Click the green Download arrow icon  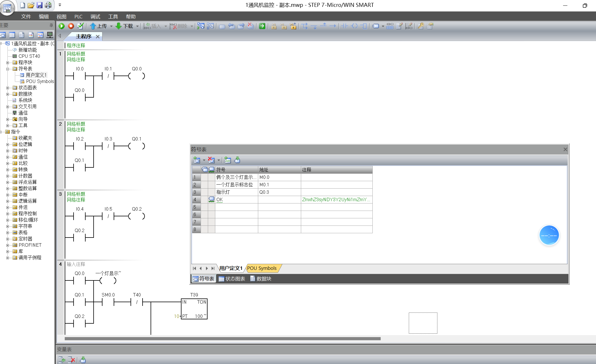point(119,26)
